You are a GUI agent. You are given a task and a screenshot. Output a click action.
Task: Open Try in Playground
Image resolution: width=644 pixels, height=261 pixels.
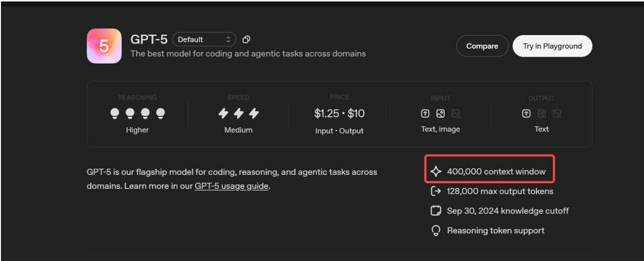pos(552,46)
